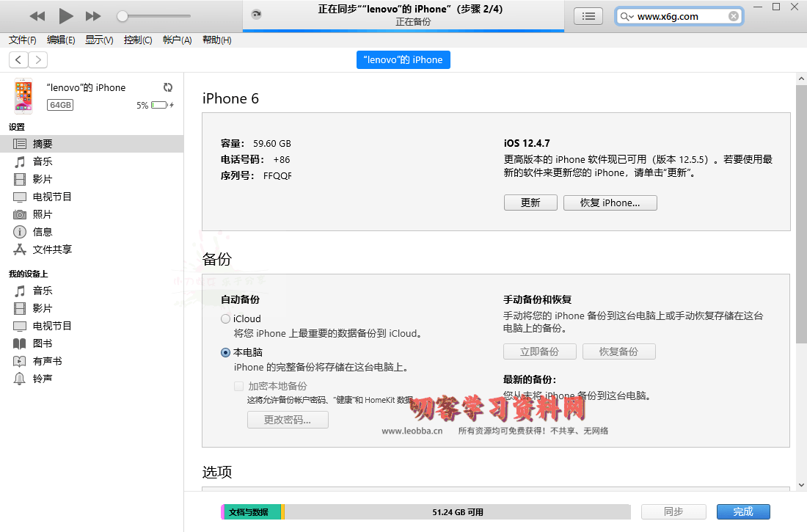
Task: Start playback with the play button
Action: pyautogui.click(x=65, y=16)
